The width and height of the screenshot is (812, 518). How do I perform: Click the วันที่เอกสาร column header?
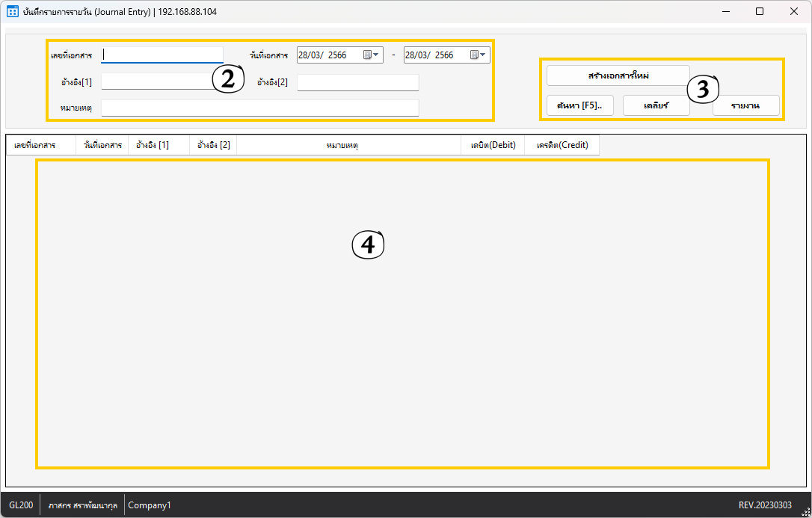(x=102, y=145)
